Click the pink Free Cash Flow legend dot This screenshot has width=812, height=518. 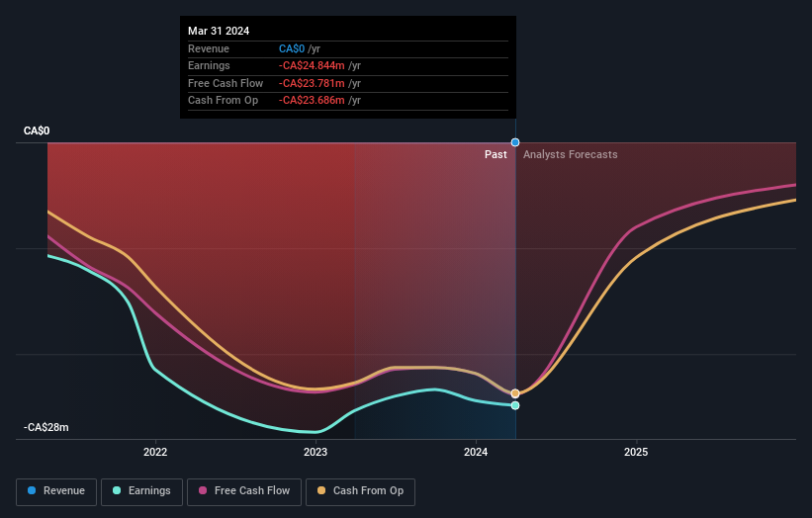click(x=203, y=490)
